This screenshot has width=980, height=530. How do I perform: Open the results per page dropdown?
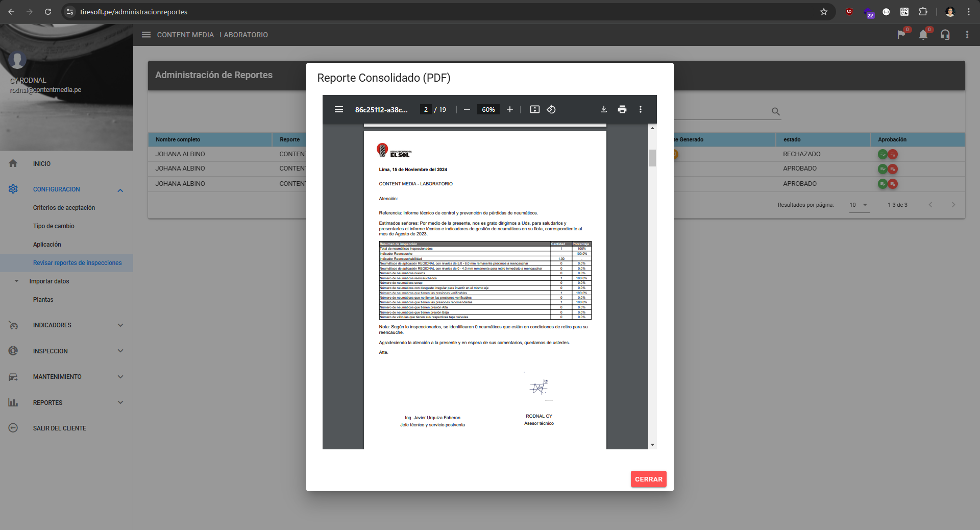(859, 205)
